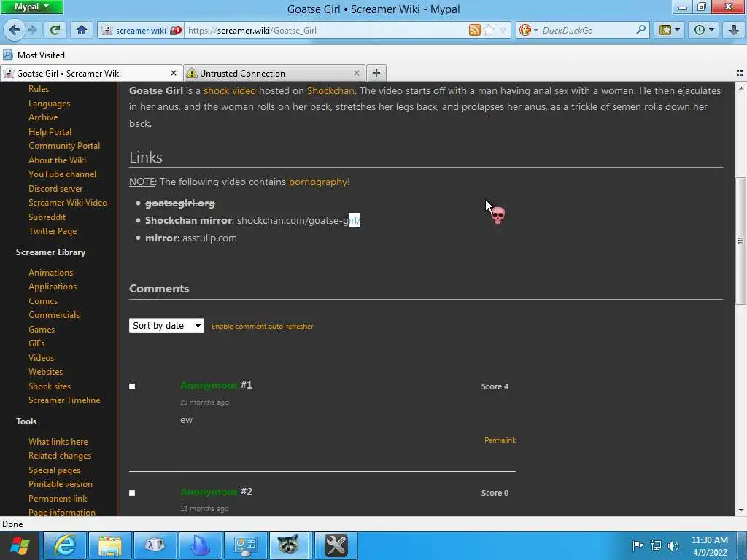Click the list all tabs icon

coord(740,73)
